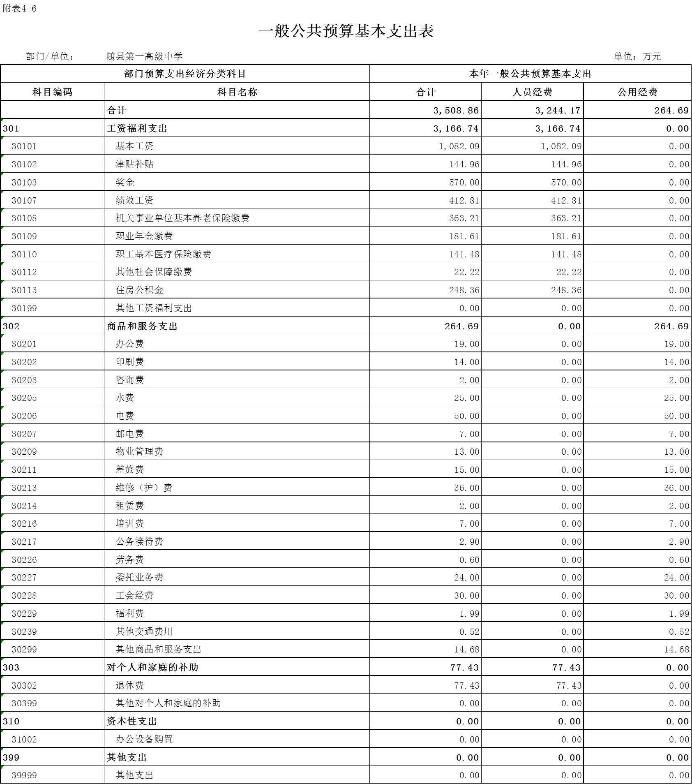692x784 pixels.
Task: Click the 绩效工资 amount 412.81 under 合计
Action: coord(426,200)
